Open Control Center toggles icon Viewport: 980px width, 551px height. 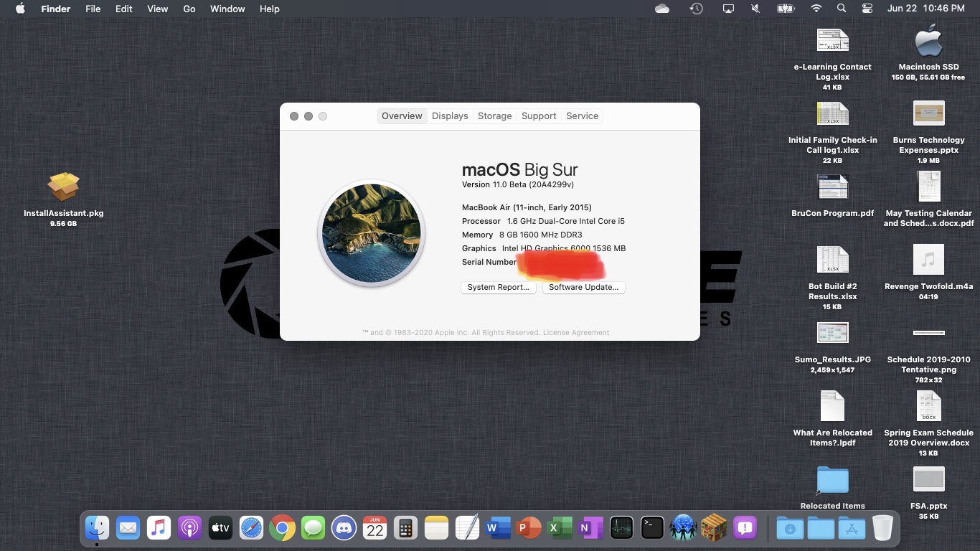867,9
